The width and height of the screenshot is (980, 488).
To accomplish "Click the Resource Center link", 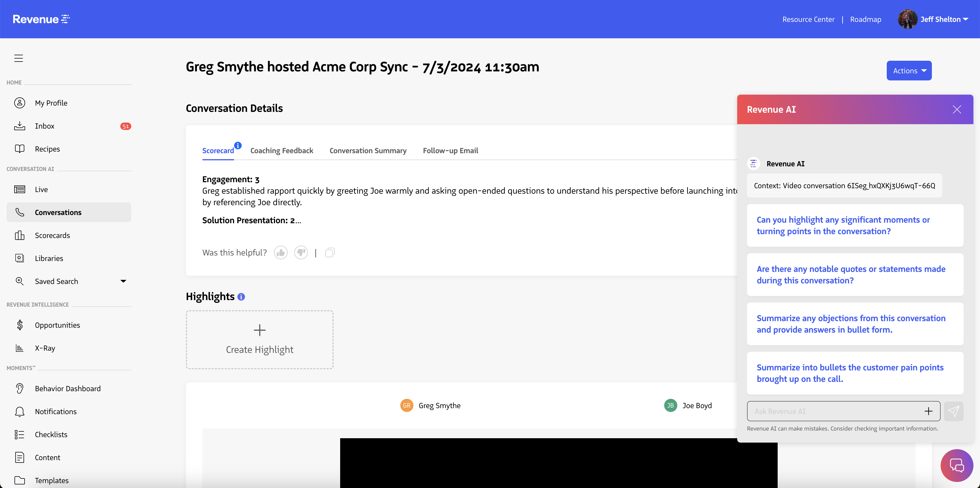I will point(808,19).
